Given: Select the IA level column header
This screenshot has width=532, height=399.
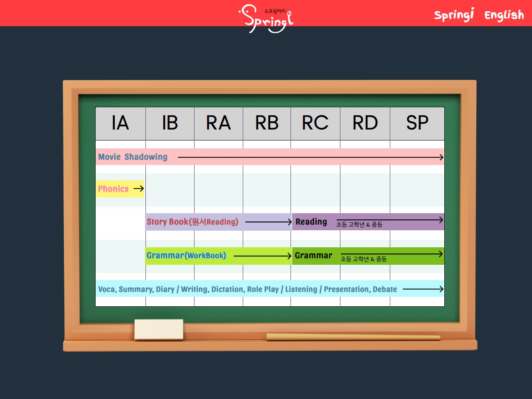Looking at the screenshot, I should [121, 123].
